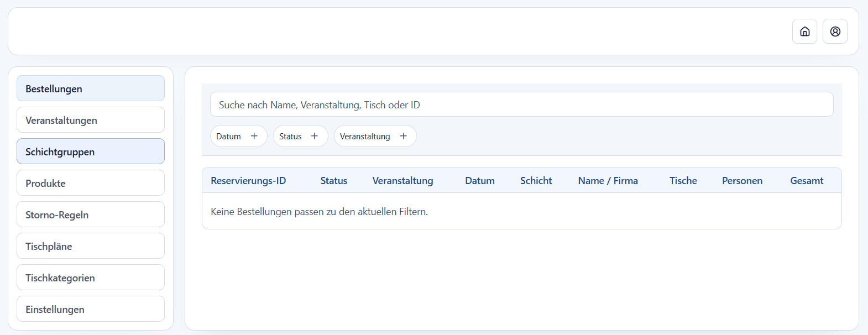Open the Veranstaltung filter chip
Image resolution: width=868 pixels, height=335 pixels.
(x=375, y=136)
